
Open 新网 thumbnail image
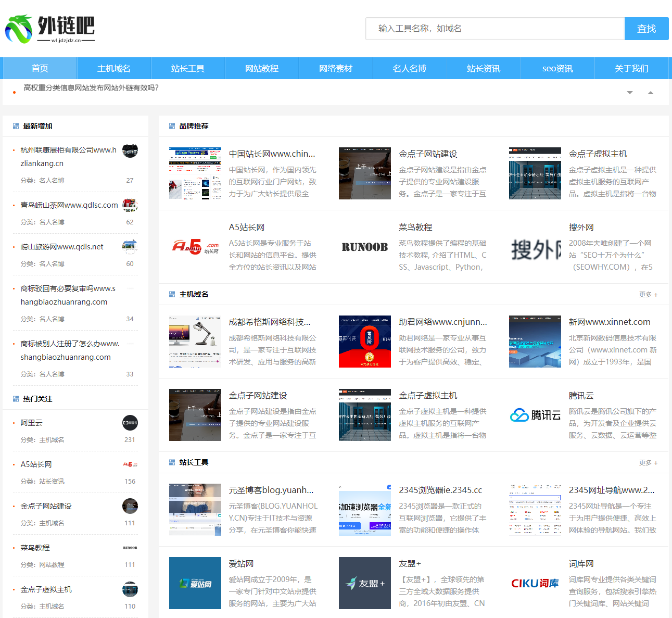(535, 342)
